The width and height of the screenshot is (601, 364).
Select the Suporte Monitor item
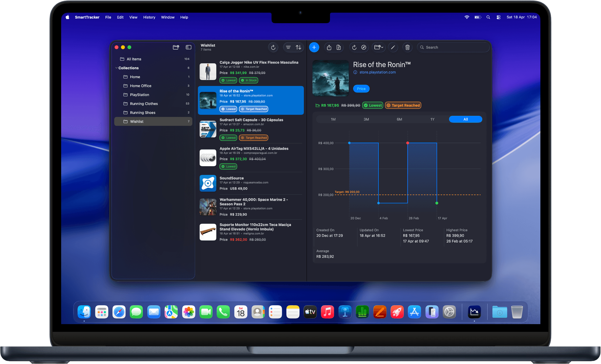tap(251, 232)
